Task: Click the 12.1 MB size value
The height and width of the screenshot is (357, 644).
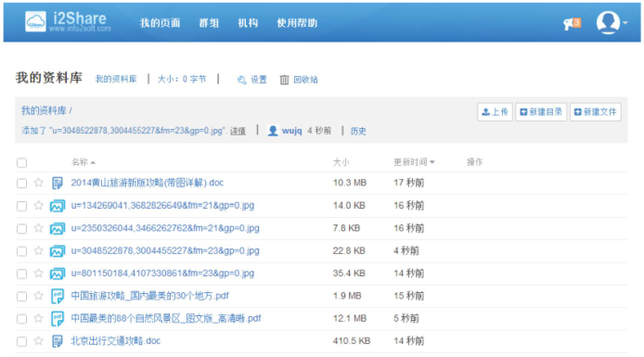Action: pos(350,318)
